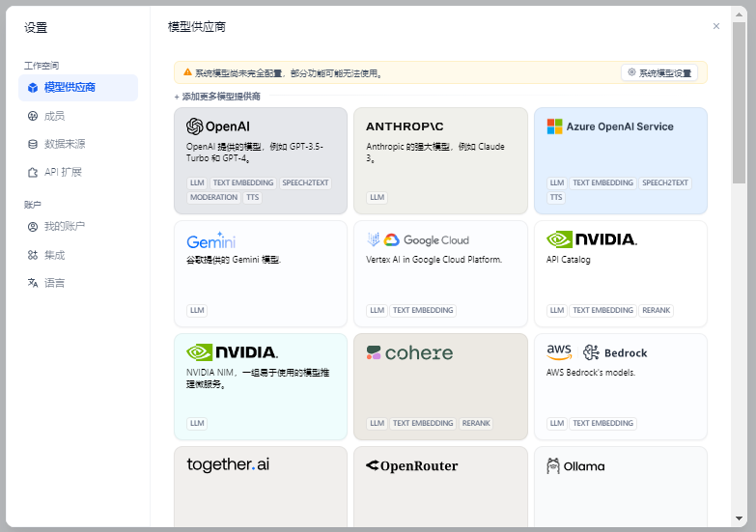The height and width of the screenshot is (532, 756).
Task: Select the Cohere provider logo
Action: click(409, 353)
